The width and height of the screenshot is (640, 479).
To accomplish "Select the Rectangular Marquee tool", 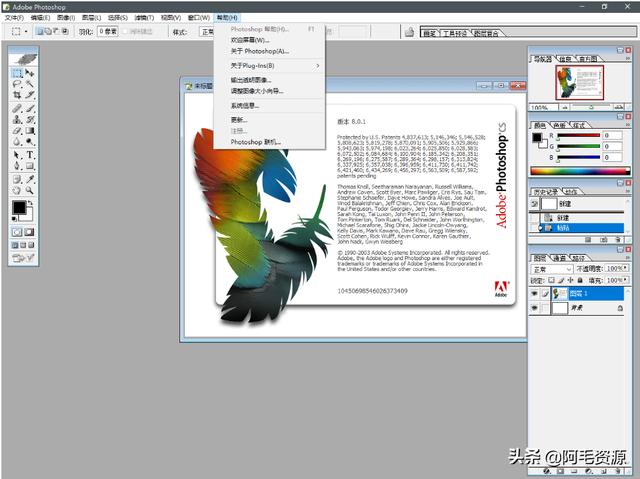I will [x=17, y=73].
